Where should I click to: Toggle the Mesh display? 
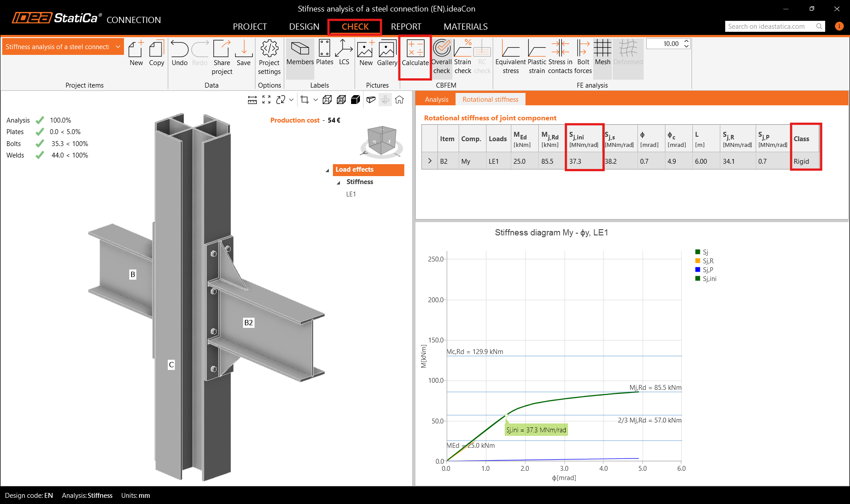[x=602, y=53]
